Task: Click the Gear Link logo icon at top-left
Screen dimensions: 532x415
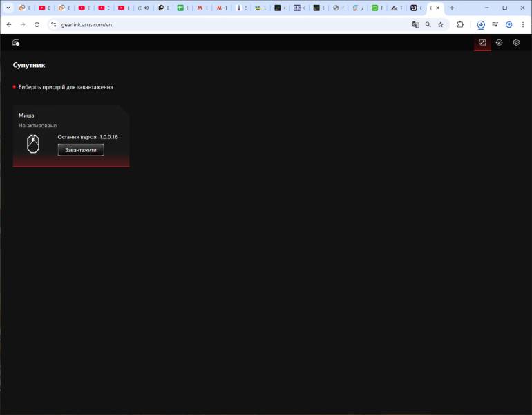Action: pos(16,42)
